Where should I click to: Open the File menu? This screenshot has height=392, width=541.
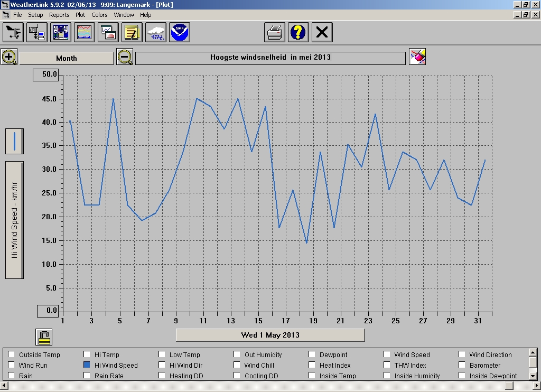[17, 15]
